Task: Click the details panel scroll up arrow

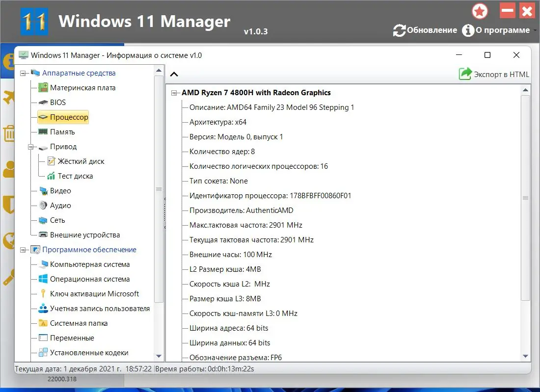Action: [x=525, y=90]
